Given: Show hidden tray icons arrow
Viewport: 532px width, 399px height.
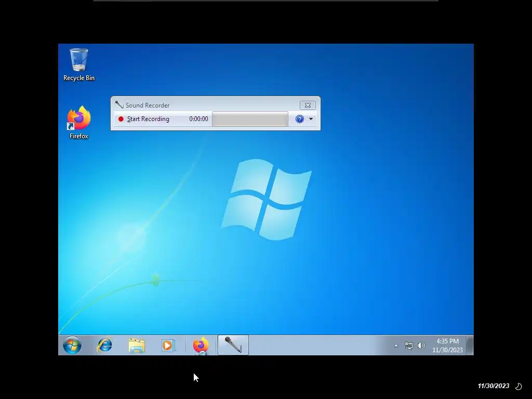Looking at the screenshot, I should coord(396,345).
